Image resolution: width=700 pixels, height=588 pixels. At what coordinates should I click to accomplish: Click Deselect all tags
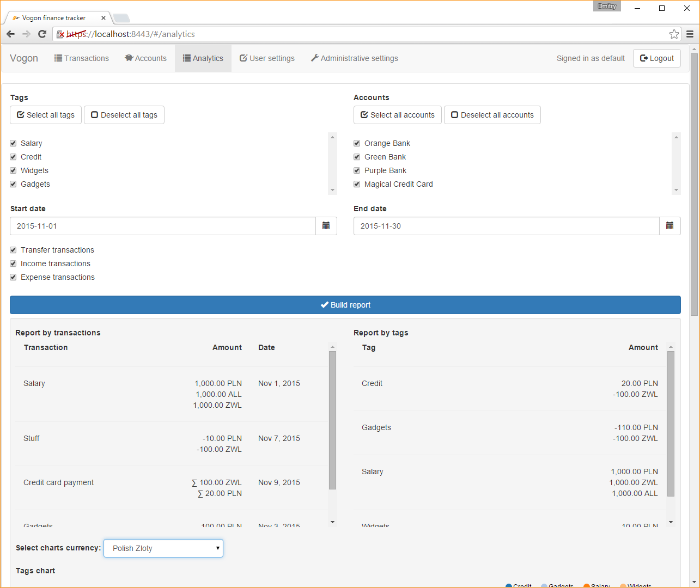coord(124,115)
